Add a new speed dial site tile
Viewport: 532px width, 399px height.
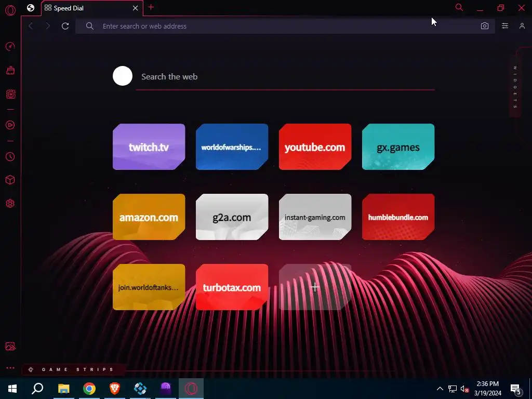pyautogui.click(x=315, y=287)
